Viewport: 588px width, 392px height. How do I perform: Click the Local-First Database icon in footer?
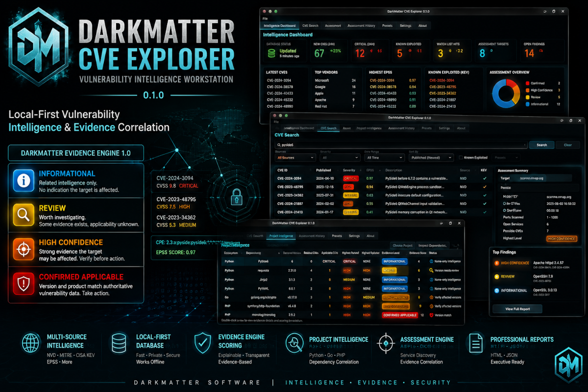(120, 343)
